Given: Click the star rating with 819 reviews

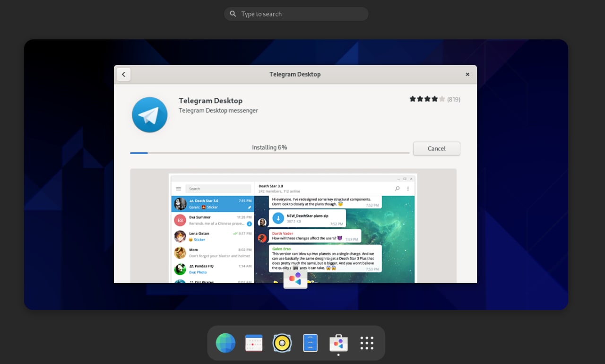Looking at the screenshot, I should (x=427, y=99).
